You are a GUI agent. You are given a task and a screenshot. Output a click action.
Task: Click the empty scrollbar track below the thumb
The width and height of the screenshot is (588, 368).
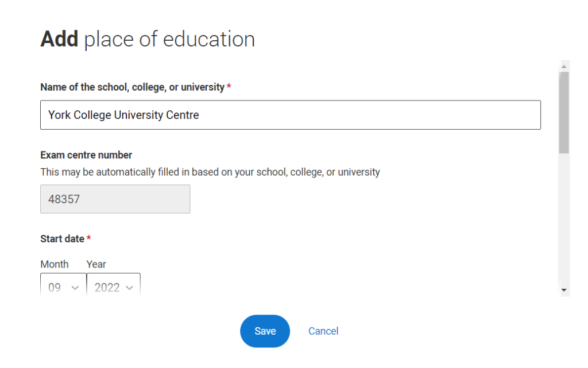click(x=564, y=219)
